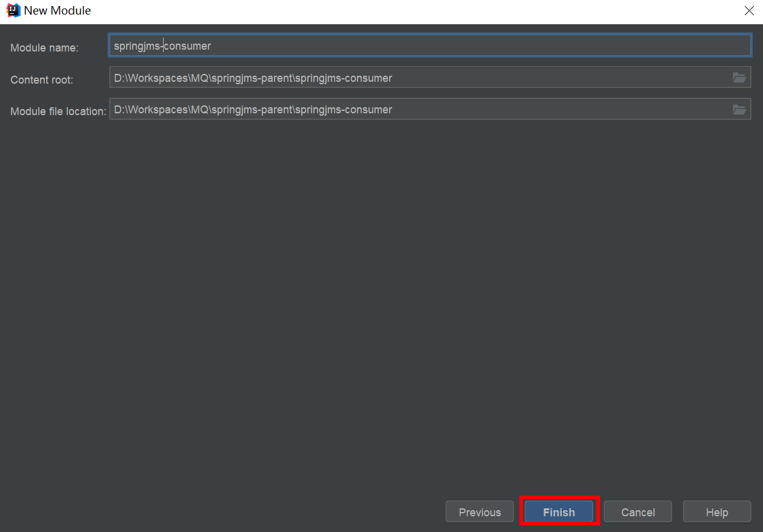
Task: Click the 'Module name:' label
Action: point(44,47)
